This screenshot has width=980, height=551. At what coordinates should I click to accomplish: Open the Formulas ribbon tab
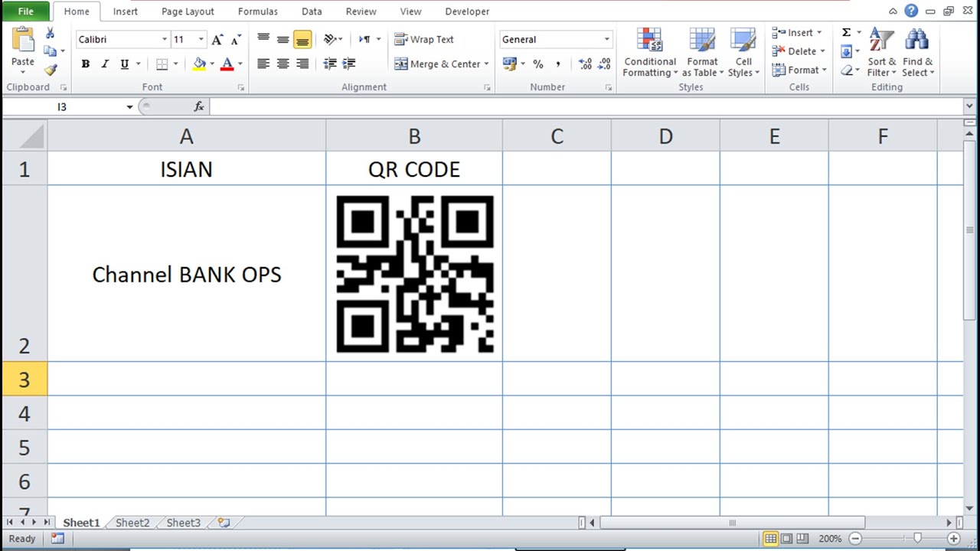tap(257, 11)
